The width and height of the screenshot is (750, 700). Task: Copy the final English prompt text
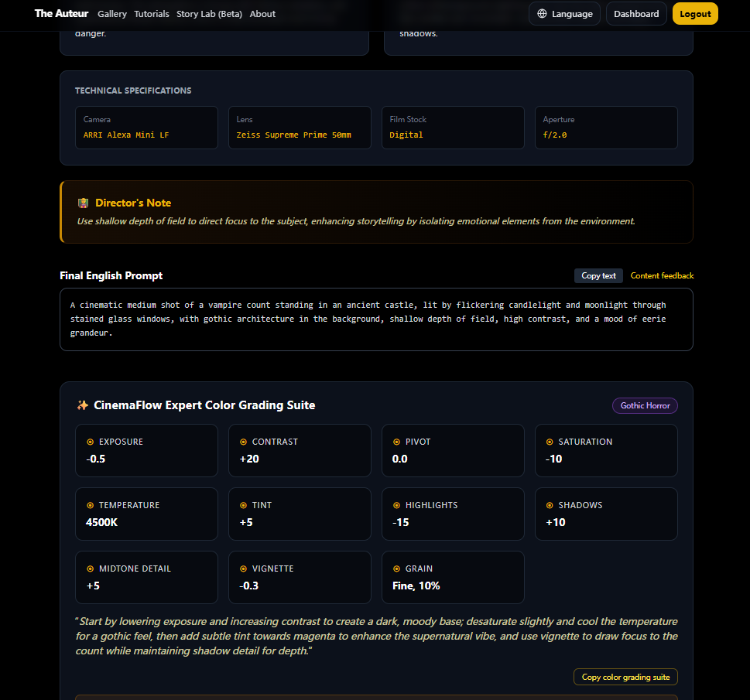click(598, 275)
